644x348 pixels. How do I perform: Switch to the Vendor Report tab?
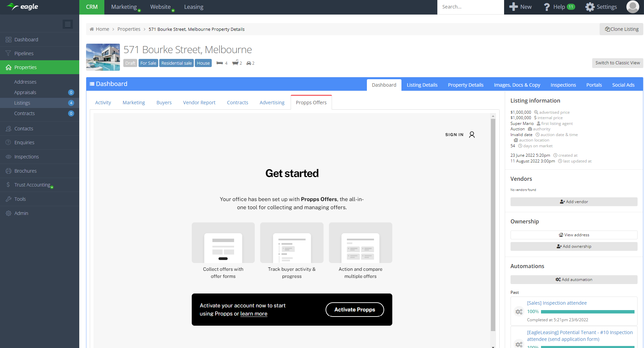pyautogui.click(x=199, y=103)
